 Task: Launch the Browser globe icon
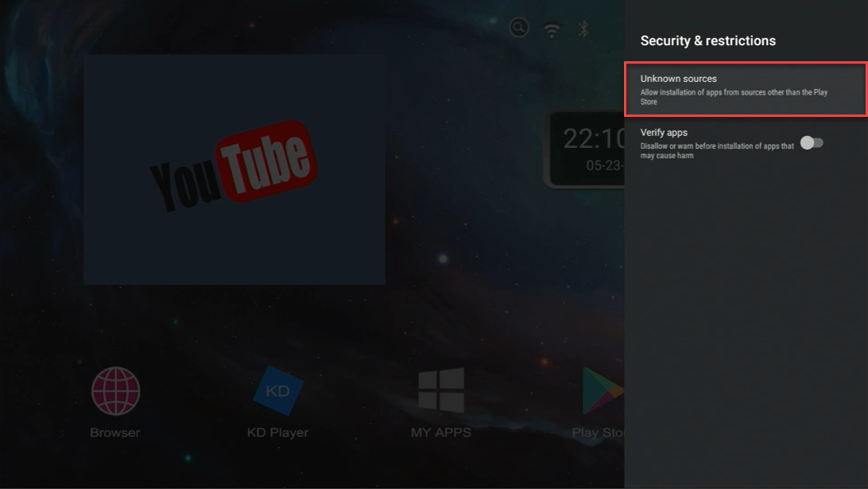[x=116, y=391]
